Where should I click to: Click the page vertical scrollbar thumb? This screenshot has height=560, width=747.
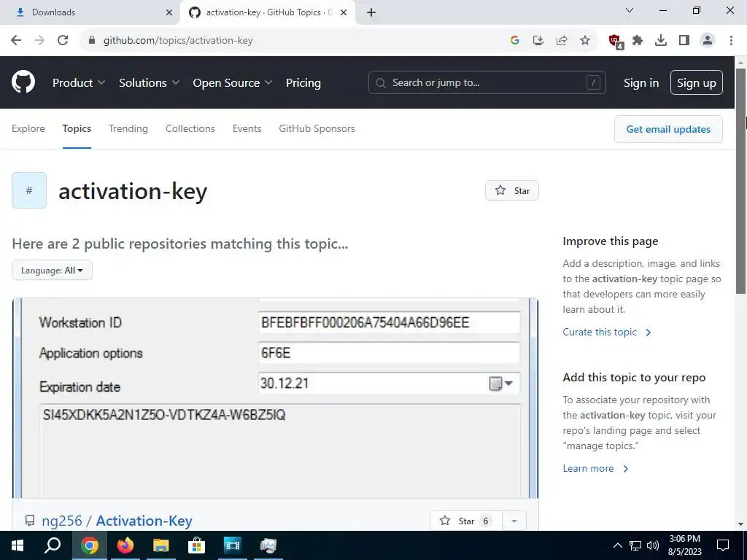pyautogui.click(x=741, y=181)
